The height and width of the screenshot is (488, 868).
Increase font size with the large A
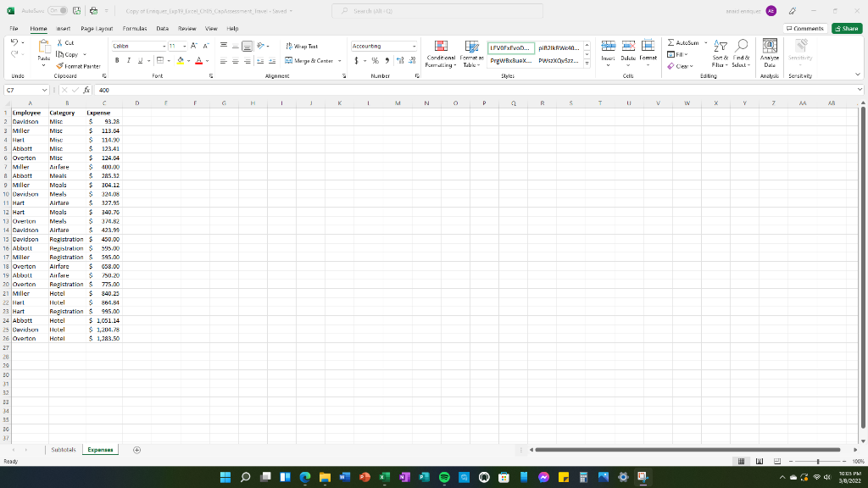tap(194, 46)
